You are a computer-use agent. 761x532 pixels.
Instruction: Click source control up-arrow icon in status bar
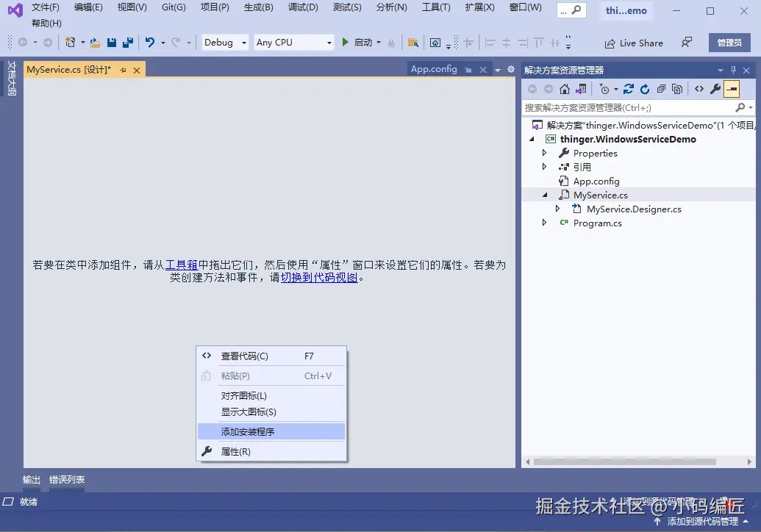tap(657, 521)
